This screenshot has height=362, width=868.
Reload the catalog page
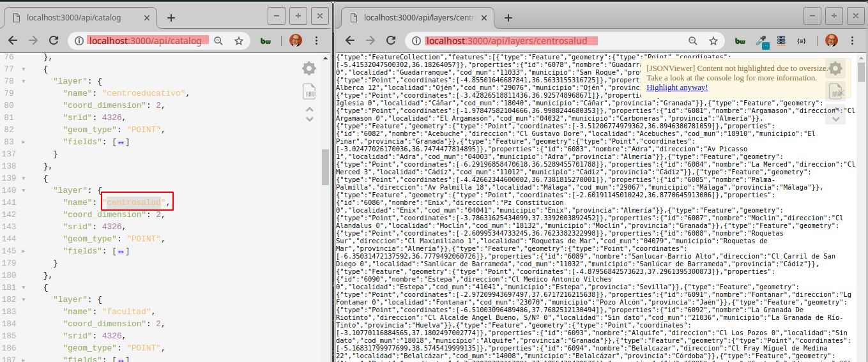click(52, 40)
